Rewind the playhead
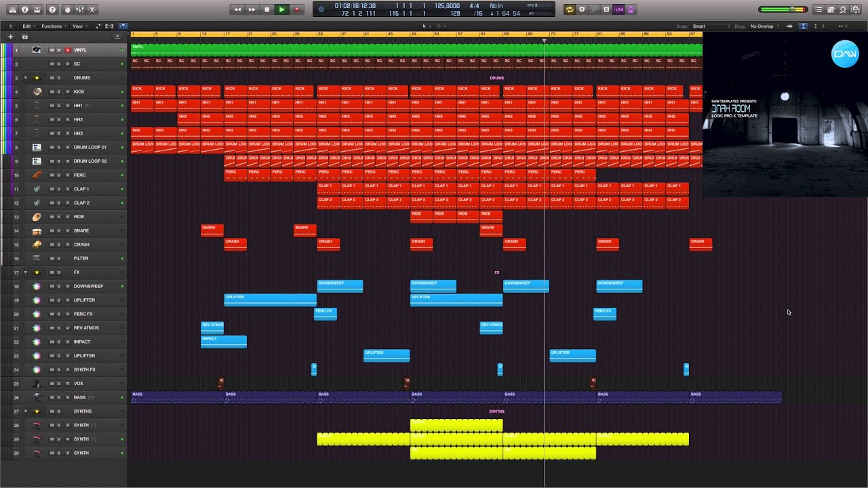This screenshot has width=868, height=488. point(237,9)
